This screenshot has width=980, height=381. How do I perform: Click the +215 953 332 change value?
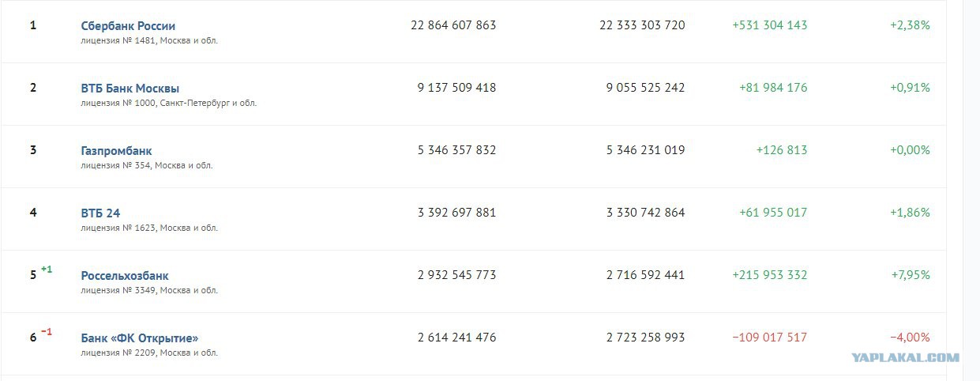(770, 275)
